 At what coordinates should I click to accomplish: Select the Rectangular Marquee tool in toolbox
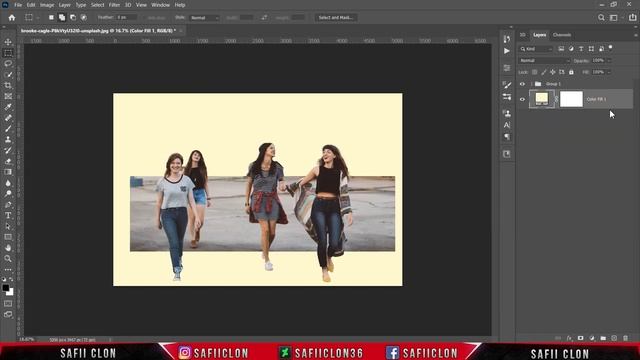(8, 53)
